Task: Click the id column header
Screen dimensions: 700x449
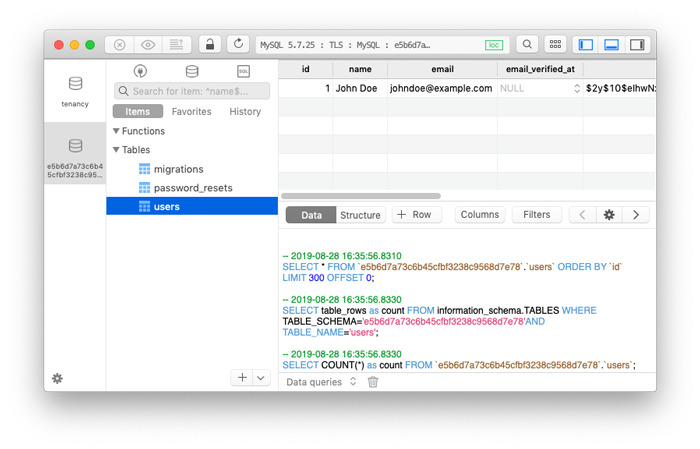Action: point(305,69)
